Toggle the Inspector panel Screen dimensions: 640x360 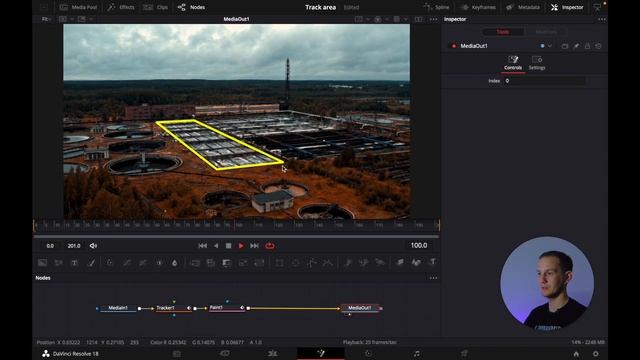(x=567, y=7)
